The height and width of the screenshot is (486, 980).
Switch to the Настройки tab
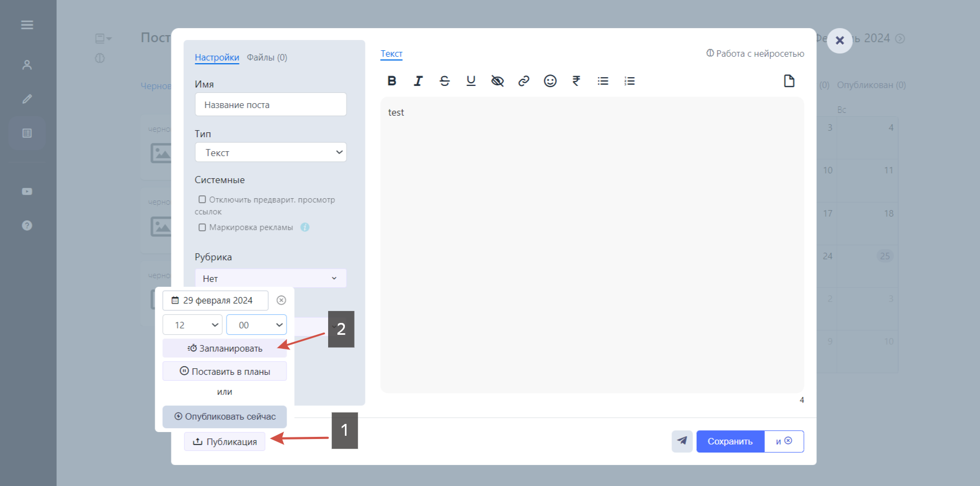pos(217,57)
